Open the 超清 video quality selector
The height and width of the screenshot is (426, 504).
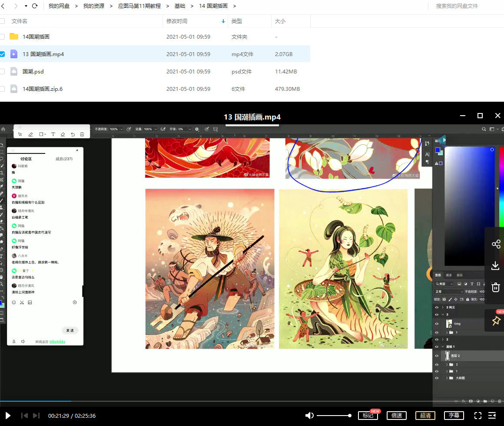click(x=425, y=416)
